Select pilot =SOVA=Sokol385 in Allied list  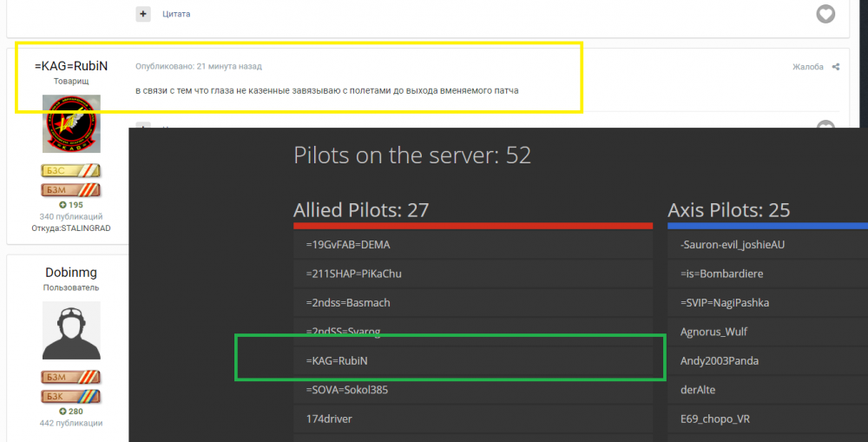346,390
